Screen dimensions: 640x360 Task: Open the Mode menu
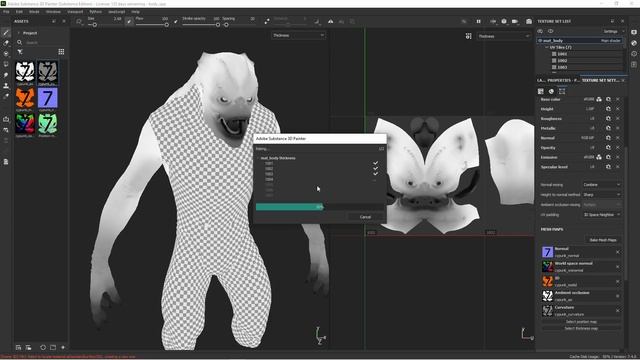(34, 12)
